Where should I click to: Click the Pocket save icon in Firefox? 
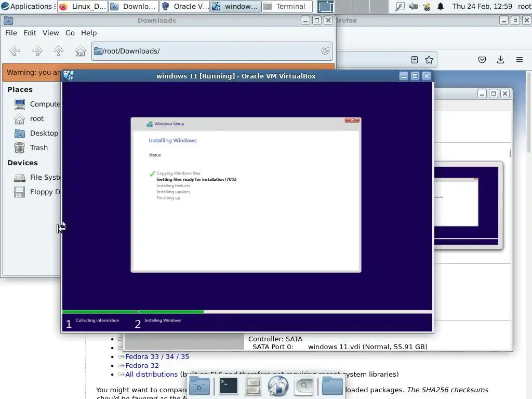[x=482, y=60]
